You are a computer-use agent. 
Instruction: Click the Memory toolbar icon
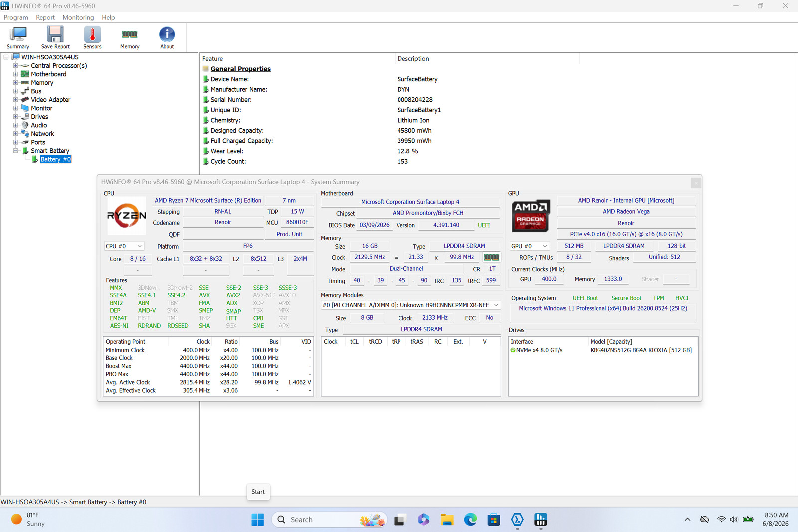130,38
